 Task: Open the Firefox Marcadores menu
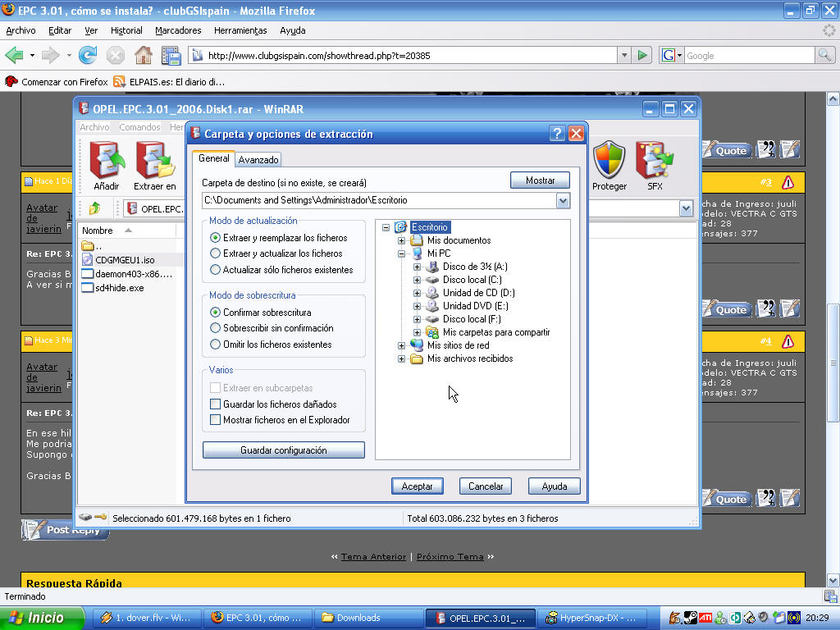click(178, 30)
